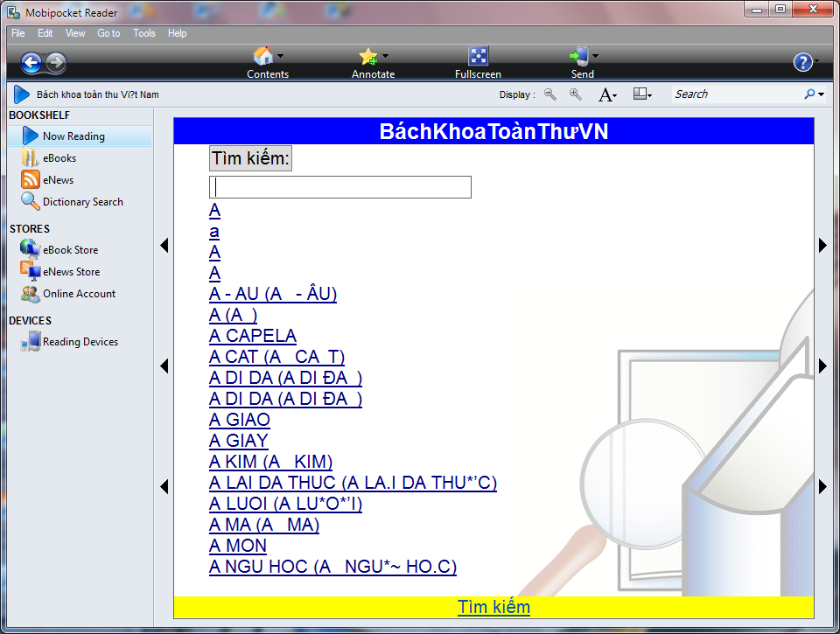Open the font size A dropdown
Image resolution: width=840 pixels, height=634 pixels.
click(x=607, y=94)
